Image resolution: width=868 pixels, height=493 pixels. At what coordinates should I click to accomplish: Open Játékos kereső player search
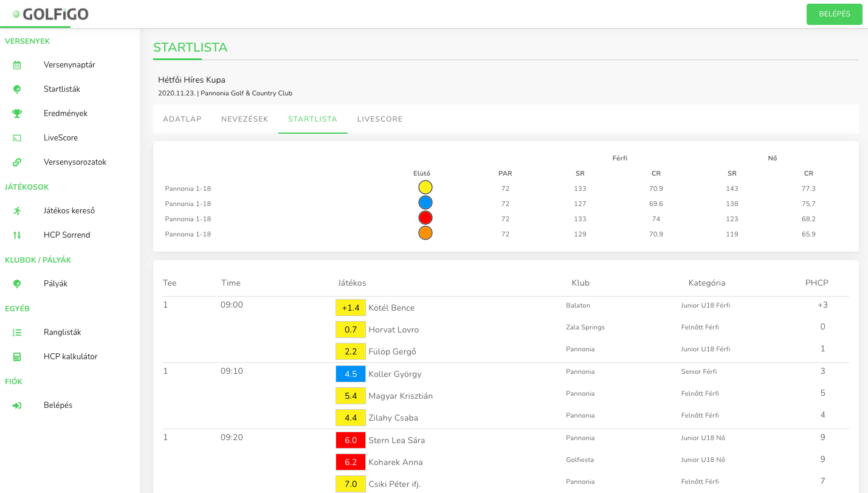point(69,211)
